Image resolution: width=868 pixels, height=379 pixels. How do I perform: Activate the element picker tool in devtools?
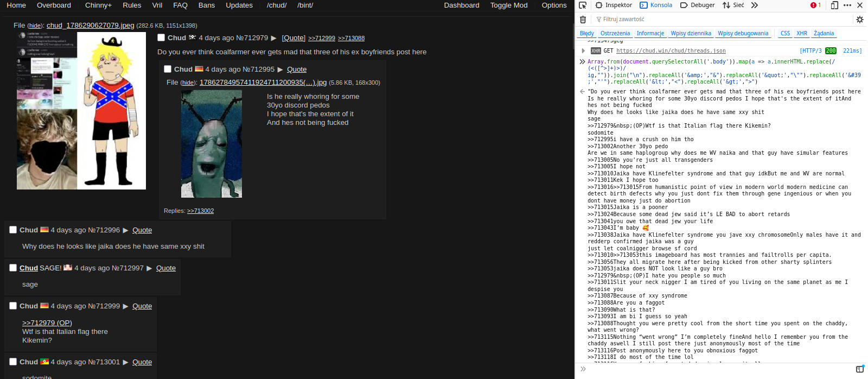[583, 5]
